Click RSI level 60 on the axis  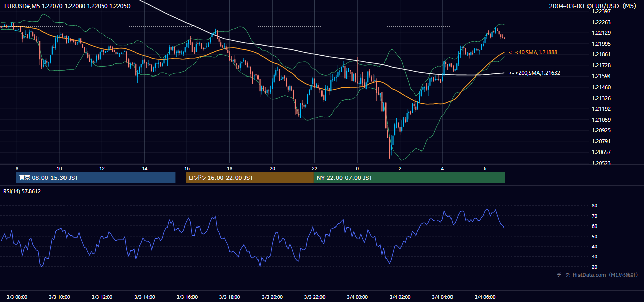594,226
